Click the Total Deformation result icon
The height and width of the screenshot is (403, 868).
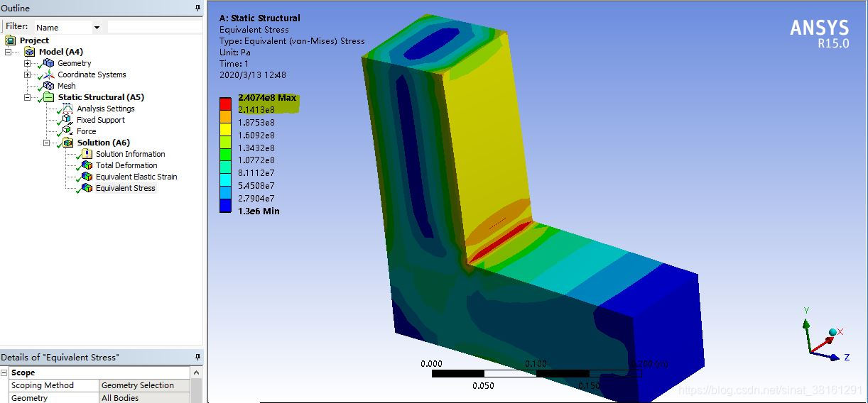[87, 165]
